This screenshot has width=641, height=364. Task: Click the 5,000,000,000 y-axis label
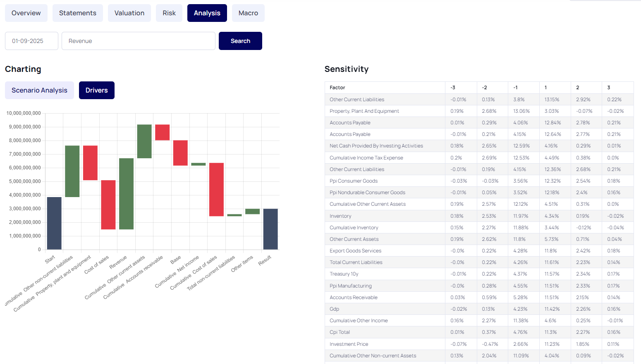tap(25, 181)
